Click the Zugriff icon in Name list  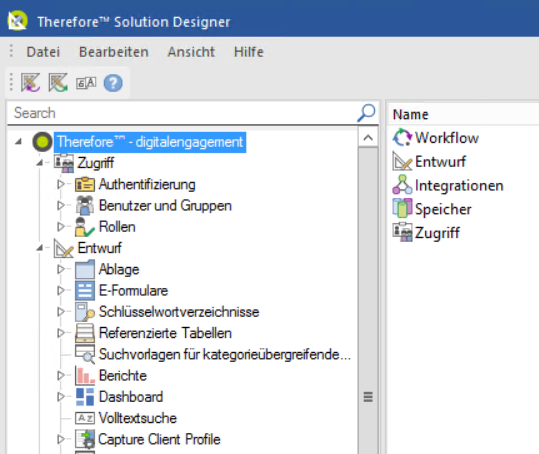click(402, 232)
